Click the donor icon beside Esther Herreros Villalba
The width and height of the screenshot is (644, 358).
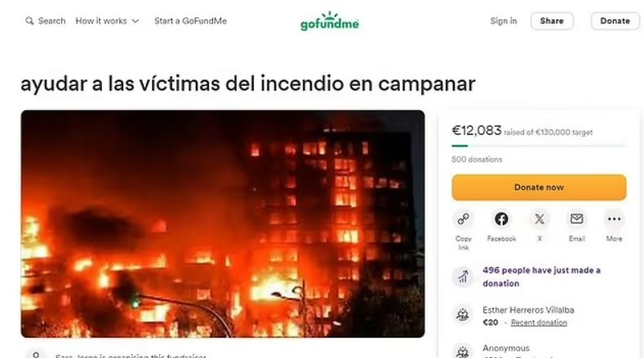point(463,316)
